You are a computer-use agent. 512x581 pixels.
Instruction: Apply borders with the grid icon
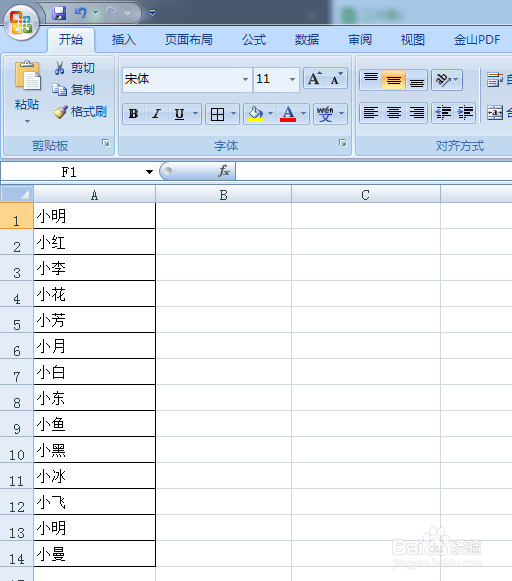click(x=217, y=114)
